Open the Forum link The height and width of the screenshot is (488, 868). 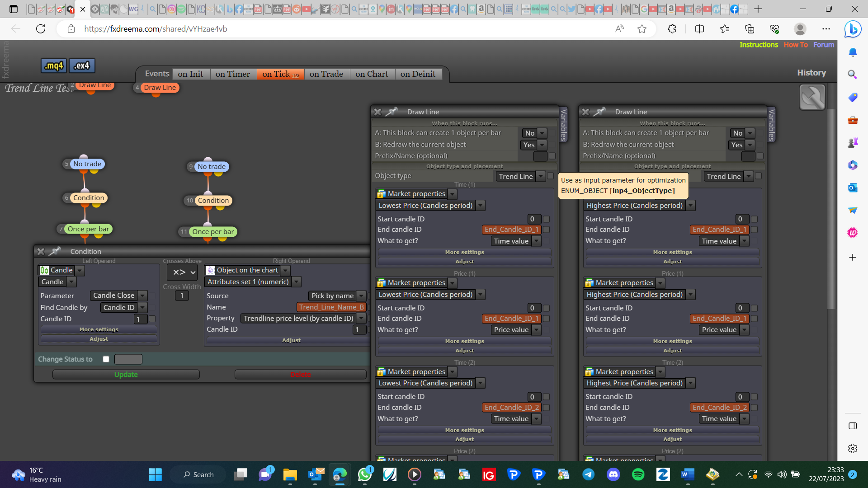[x=824, y=45]
